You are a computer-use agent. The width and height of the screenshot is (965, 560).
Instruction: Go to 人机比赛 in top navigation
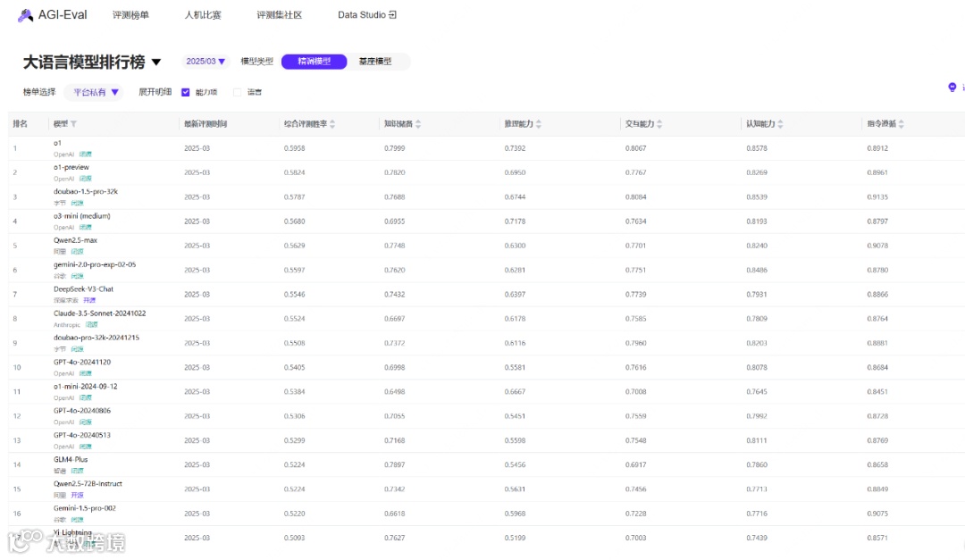[x=203, y=15]
